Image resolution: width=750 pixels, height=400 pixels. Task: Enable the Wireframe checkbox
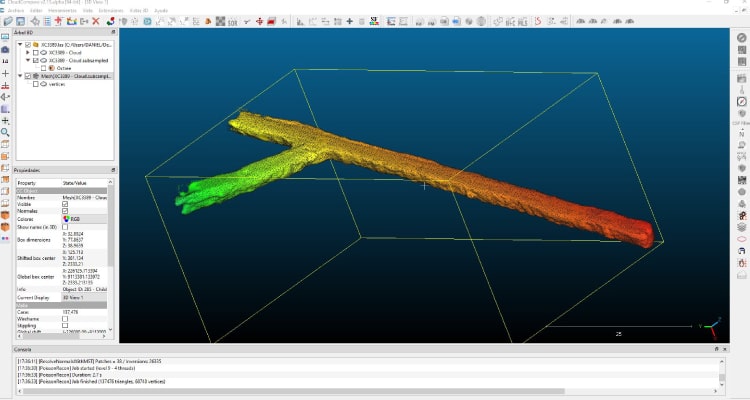(x=65, y=319)
